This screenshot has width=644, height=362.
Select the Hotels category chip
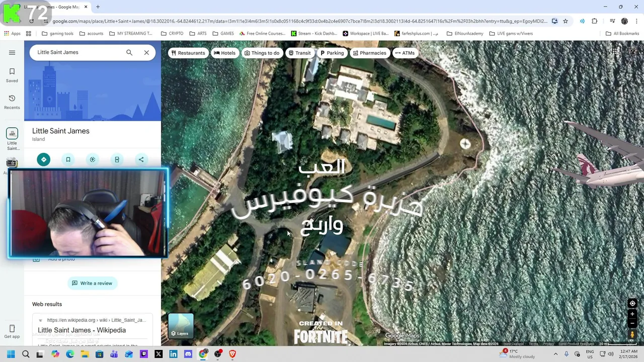tap(224, 53)
